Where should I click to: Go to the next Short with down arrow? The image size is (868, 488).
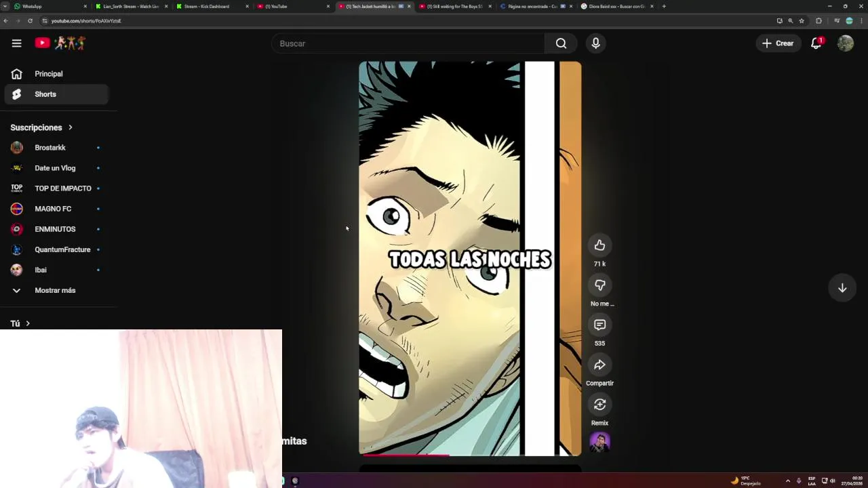tap(842, 288)
